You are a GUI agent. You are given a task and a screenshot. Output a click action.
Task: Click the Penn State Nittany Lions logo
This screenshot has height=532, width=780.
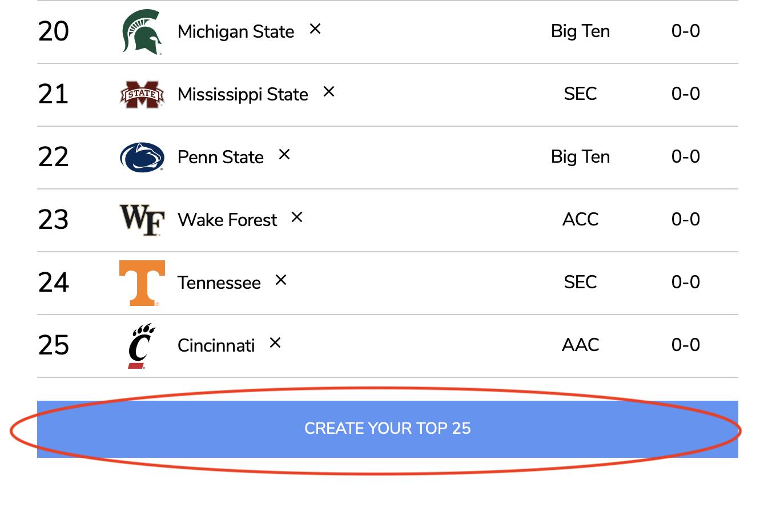[x=141, y=157]
